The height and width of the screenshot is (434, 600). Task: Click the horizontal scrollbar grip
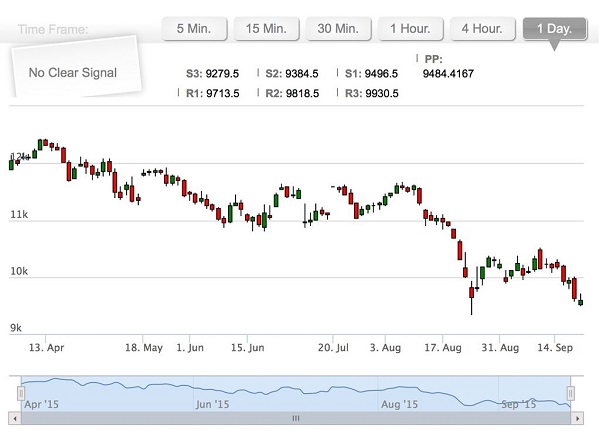(296, 418)
